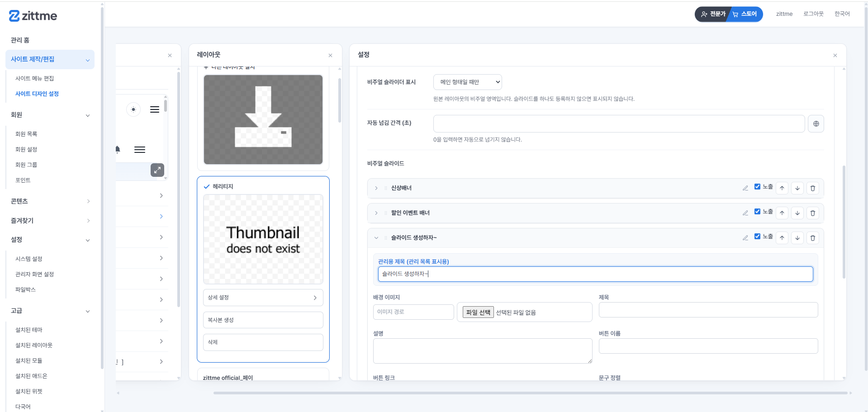868x412 pixels.
Task: Click the zittme logo
Action: coord(33,16)
